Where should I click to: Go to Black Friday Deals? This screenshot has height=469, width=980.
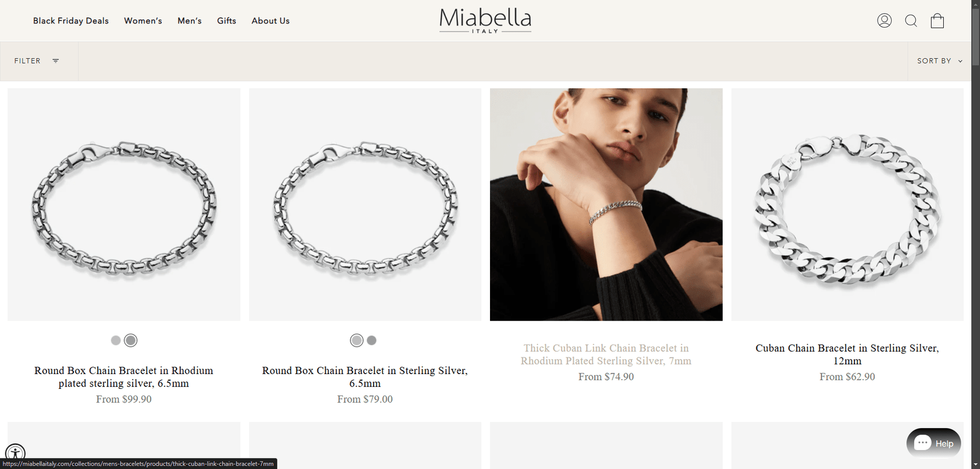coord(70,21)
